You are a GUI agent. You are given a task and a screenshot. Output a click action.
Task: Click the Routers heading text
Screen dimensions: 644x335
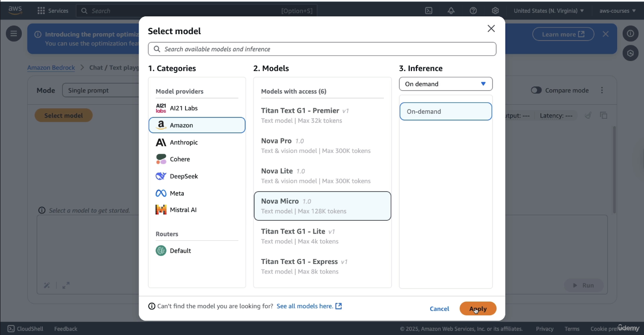(x=167, y=234)
